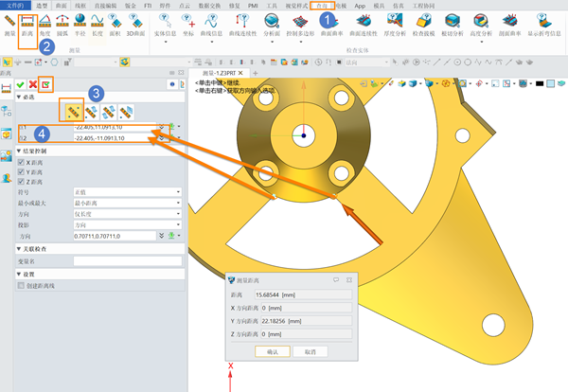Switch to the 钣金 ribbon tab
Screen dimensions: 568x392
130,6
